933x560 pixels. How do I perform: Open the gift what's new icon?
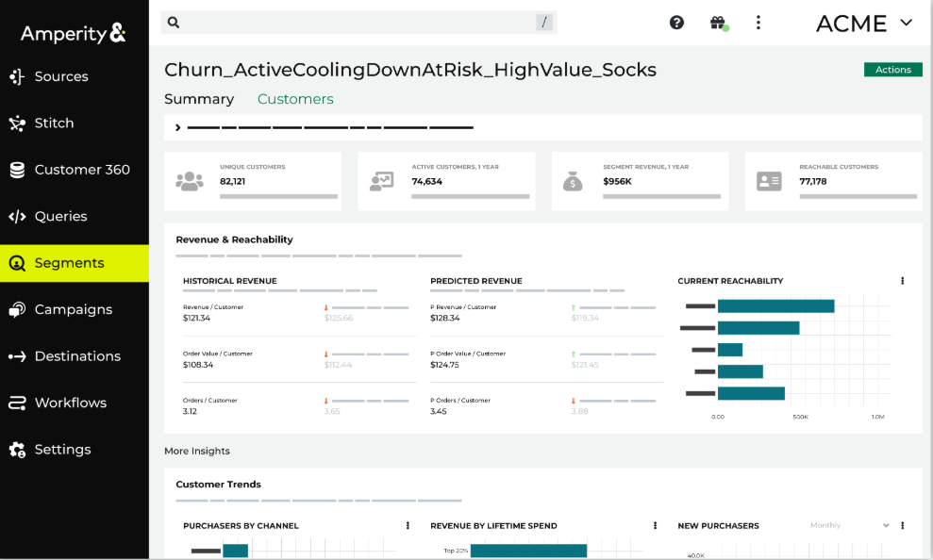click(719, 24)
